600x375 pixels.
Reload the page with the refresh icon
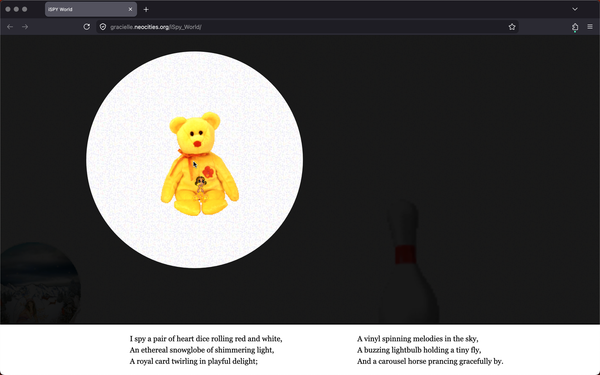point(86,27)
